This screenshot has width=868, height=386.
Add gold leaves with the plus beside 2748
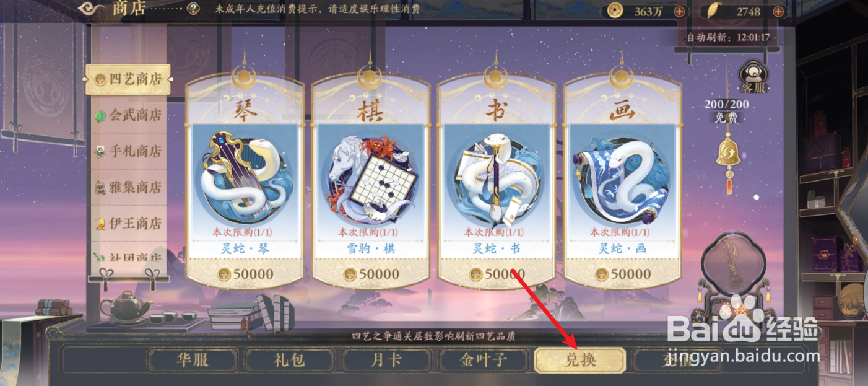pos(778,11)
